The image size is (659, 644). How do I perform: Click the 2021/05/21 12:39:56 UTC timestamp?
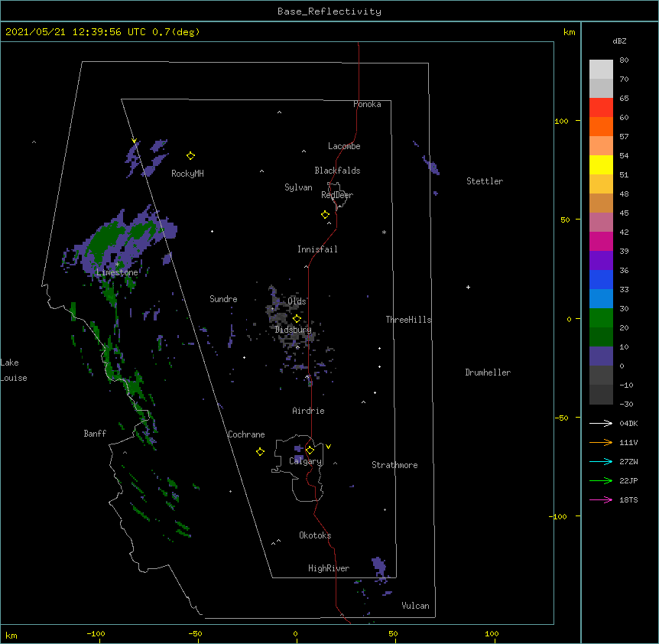[x=75, y=32]
